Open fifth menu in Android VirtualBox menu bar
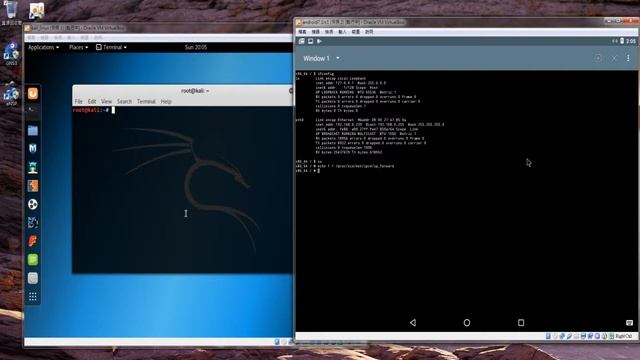Image resolution: width=640 pixels, height=360 pixels. [356, 31]
